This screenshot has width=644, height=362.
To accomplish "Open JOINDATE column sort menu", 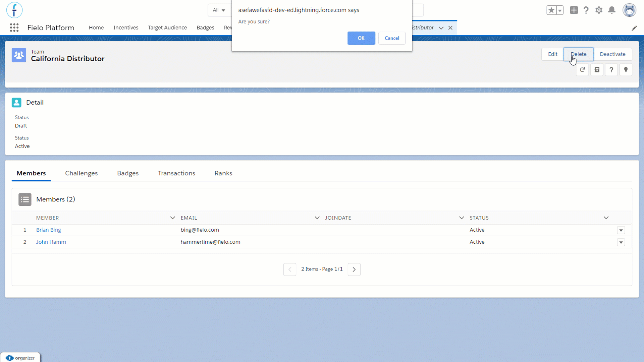I will (462, 218).
